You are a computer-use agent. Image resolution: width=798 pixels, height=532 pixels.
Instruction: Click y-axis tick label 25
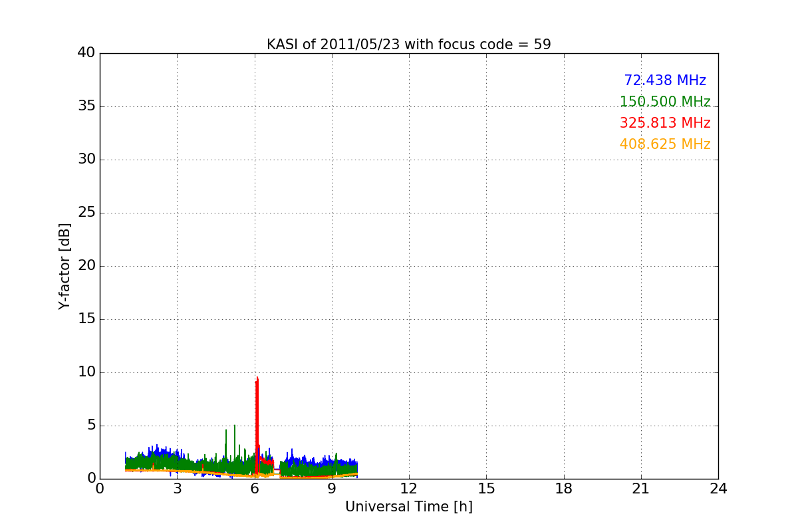86,213
